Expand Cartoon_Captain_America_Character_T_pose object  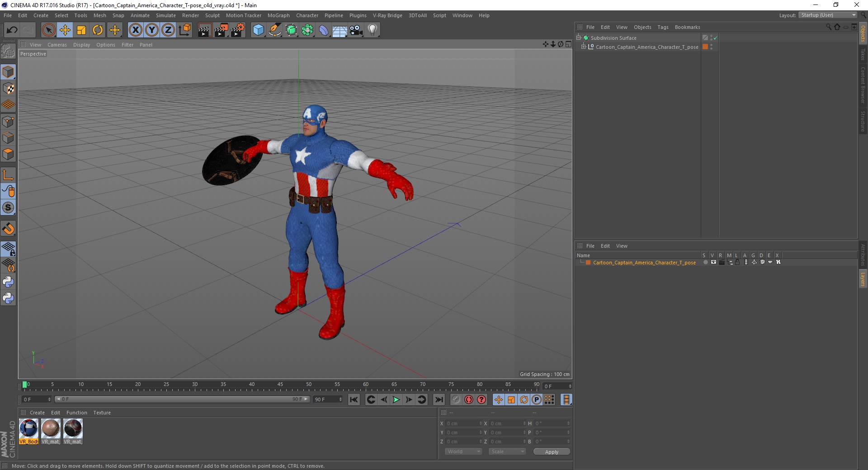584,47
